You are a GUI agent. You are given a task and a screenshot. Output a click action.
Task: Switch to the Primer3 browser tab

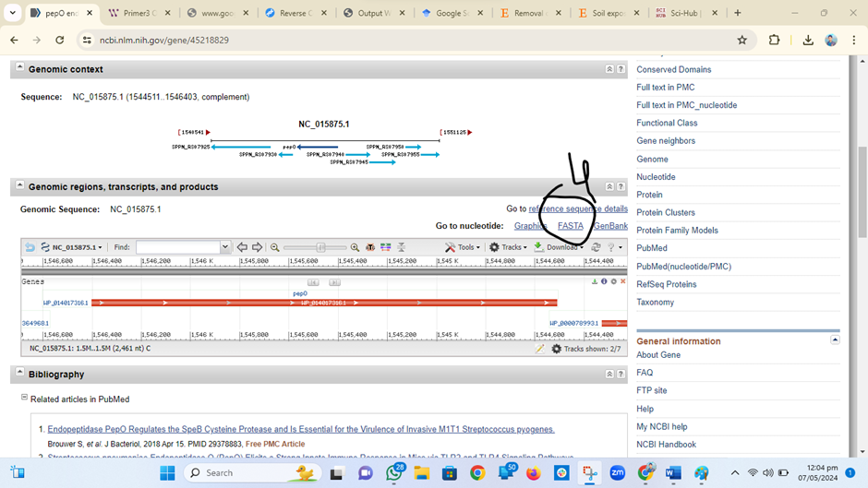[x=139, y=13]
